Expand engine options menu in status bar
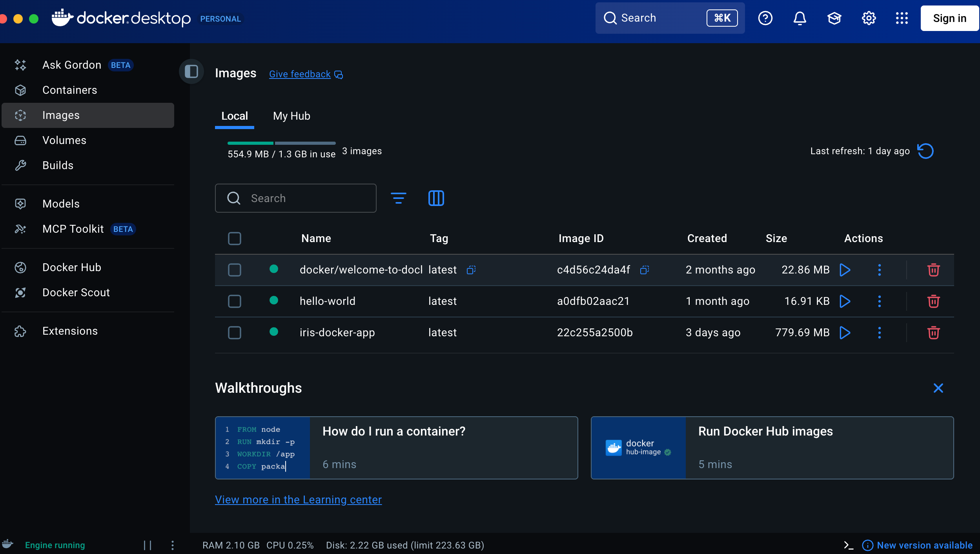The height and width of the screenshot is (554, 980). [173, 545]
